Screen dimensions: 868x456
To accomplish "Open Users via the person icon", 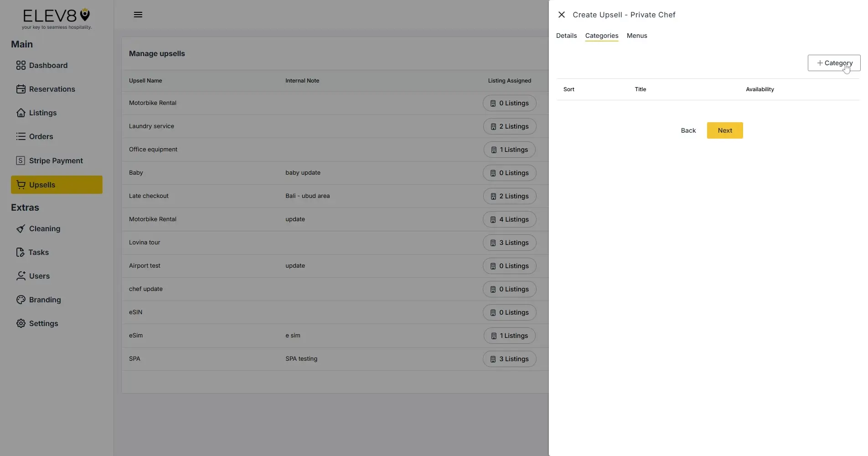I will [21, 276].
